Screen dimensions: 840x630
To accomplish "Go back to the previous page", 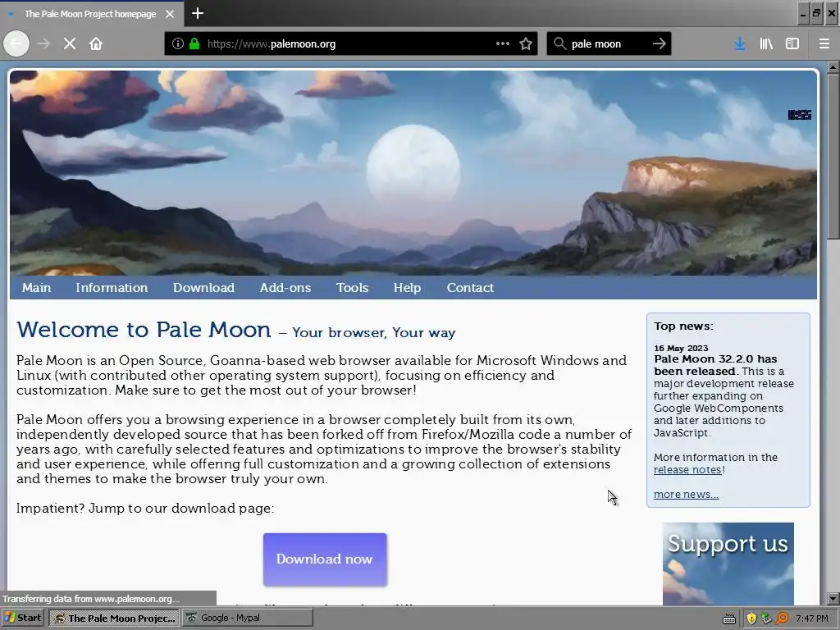I will point(16,43).
